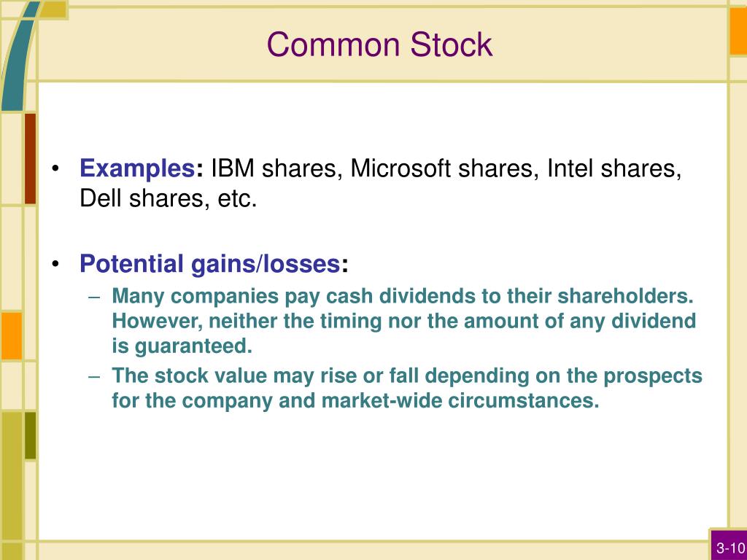Click the 'Dell shares, etc.' text
747x560 pixels.
pos(169,198)
